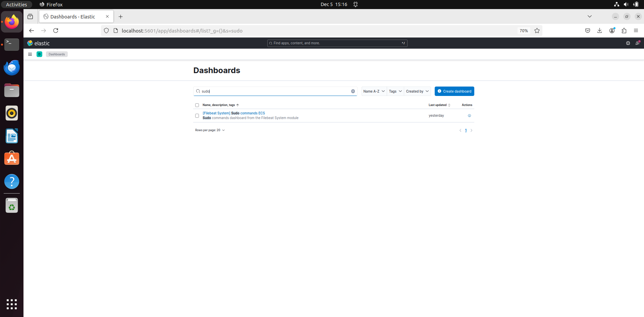The width and height of the screenshot is (644, 317).
Task: Open Files from the dock
Action: [12, 90]
